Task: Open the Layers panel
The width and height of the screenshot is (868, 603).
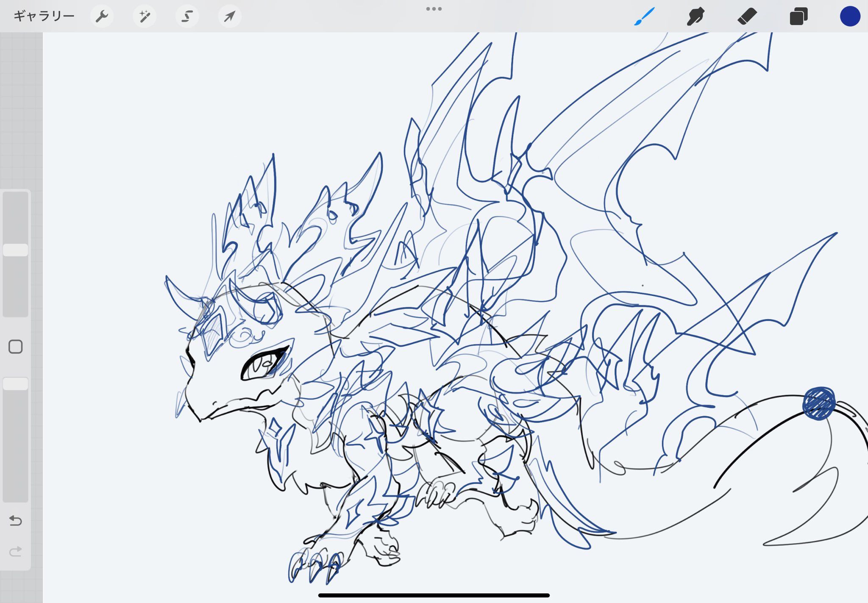Action: click(x=798, y=17)
